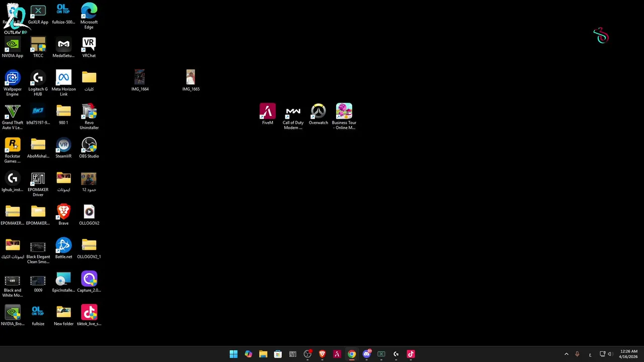Select the 980 1 folder
The image size is (644, 362).
click(63, 115)
